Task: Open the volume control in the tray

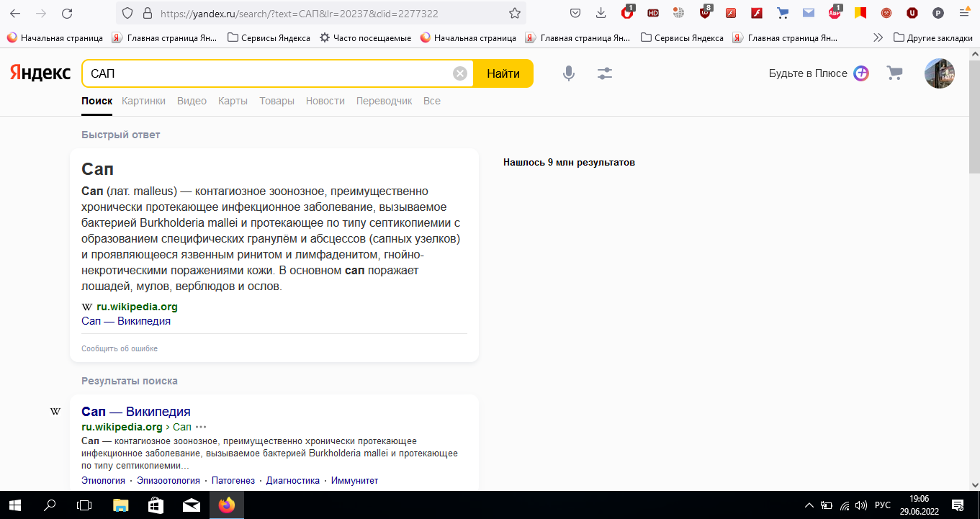Action: pos(861,505)
